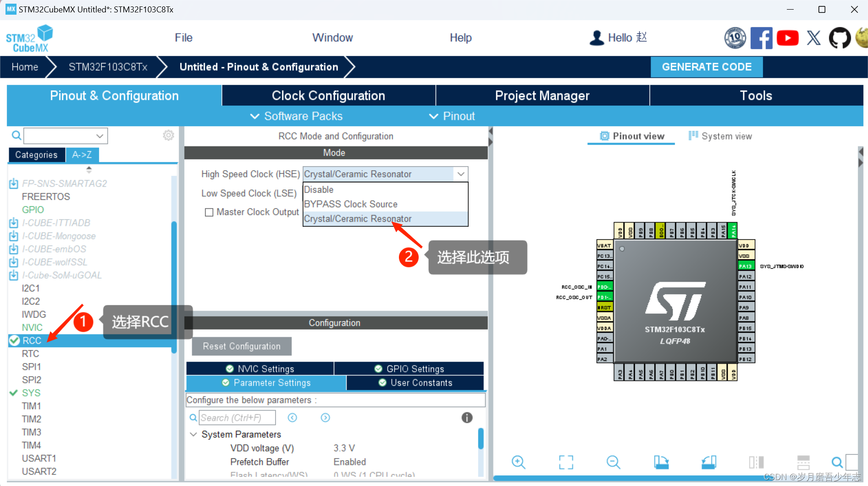Click the green PA13 pin on the chip

(x=745, y=266)
